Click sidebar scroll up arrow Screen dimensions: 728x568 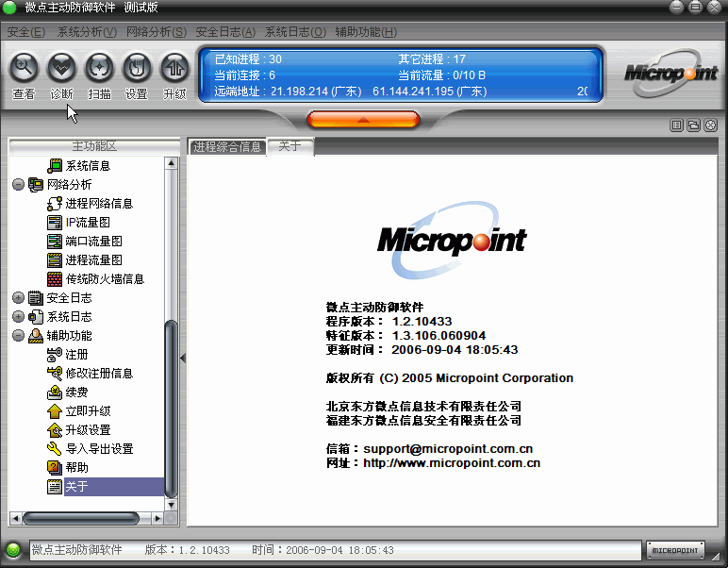click(172, 163)
